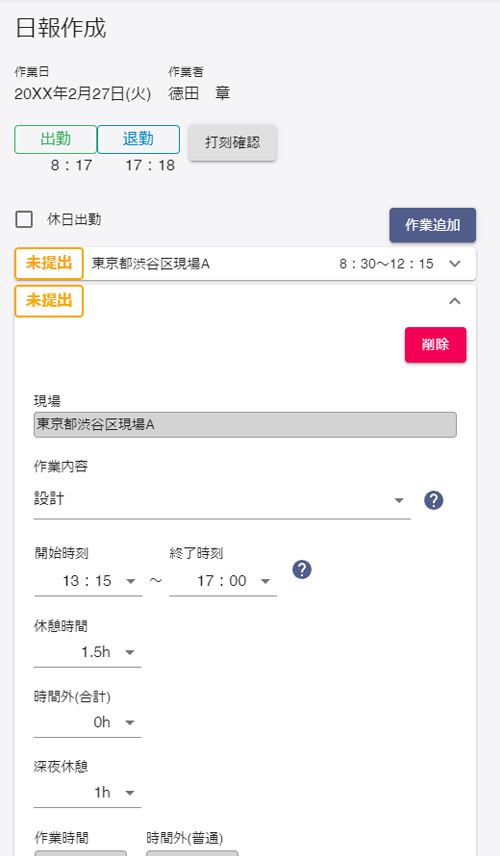The width and height of the screenshot is (500, 856).
Task: Collapse the second 未提出 work entry
Action: click(455, 301)
